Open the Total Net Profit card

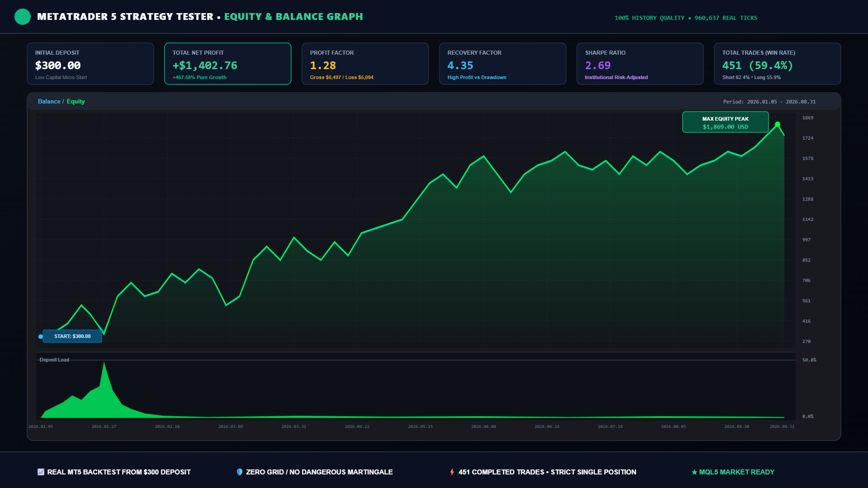tap(228, 64)
